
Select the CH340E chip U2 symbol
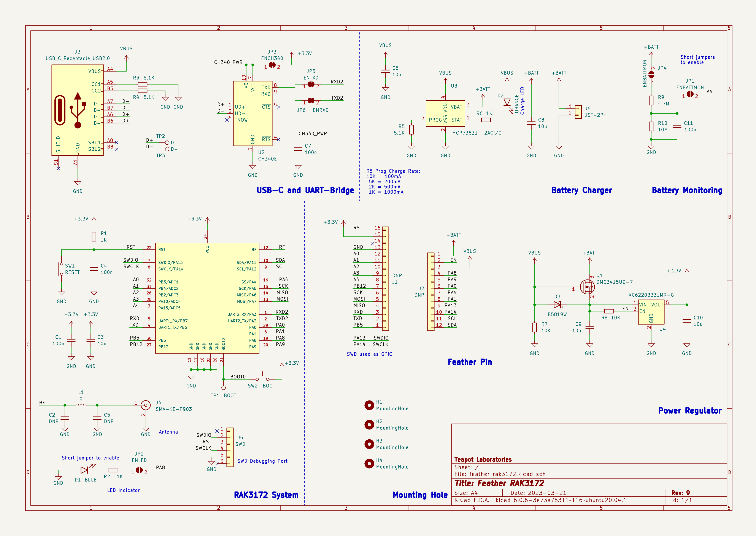point(252,113)
